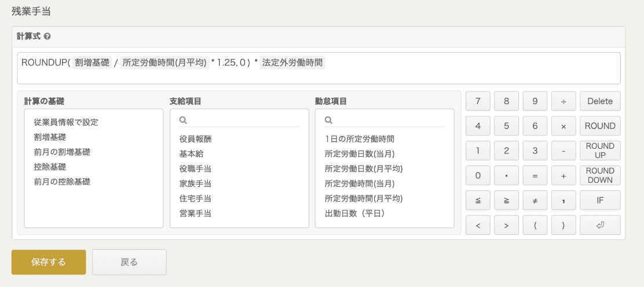Click the return-arrow key on keypad
The height and width of the screenshot is (287, 644).
600,225
